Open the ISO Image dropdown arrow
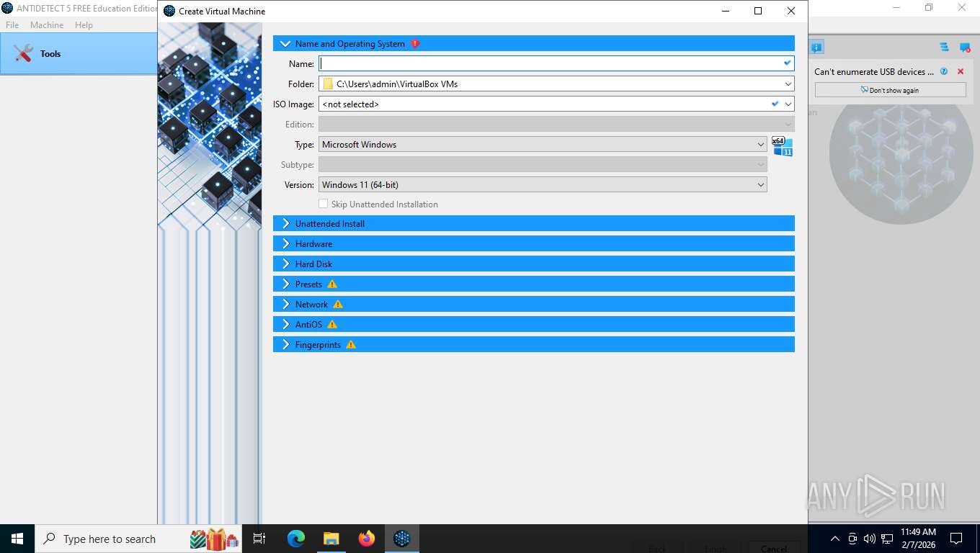Screen dimensions: 980x553 [788, 104]
